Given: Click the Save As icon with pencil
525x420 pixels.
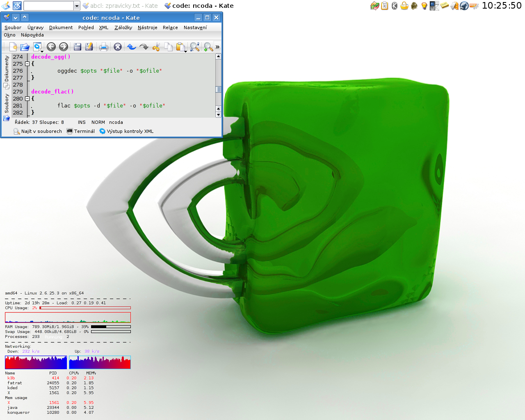Looking at the screenshot, I should coord(89,47).
